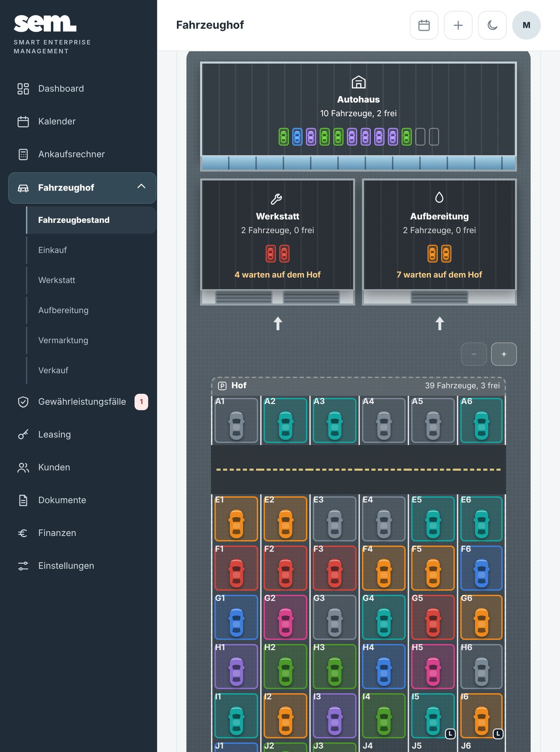The width and height of the screenshot is (560, 752).
Task: Select parking spot E1 orange car
Action: pyautogui.click(x=236, y=519)
